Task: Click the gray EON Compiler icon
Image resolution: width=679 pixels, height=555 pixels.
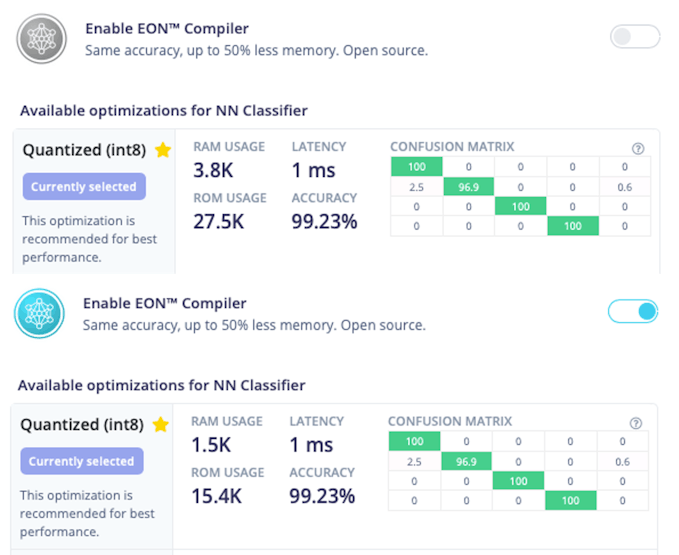Action: (41, 39)
